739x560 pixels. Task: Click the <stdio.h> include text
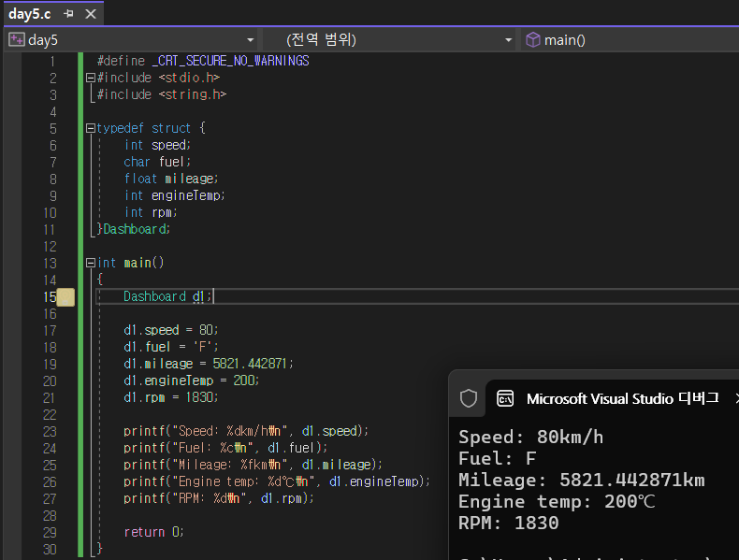[189, 78]
